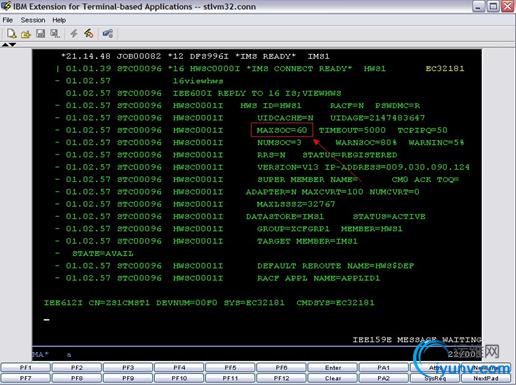
Task: Click the connection properties toolbar icon
Action: point(108,33)
